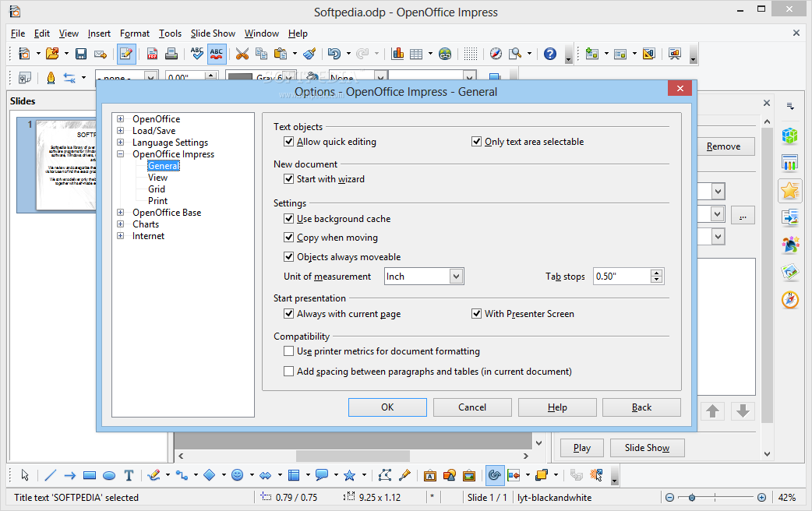Expand the OpenOffice tree node

pyautogui.click(x=120, y=118)
